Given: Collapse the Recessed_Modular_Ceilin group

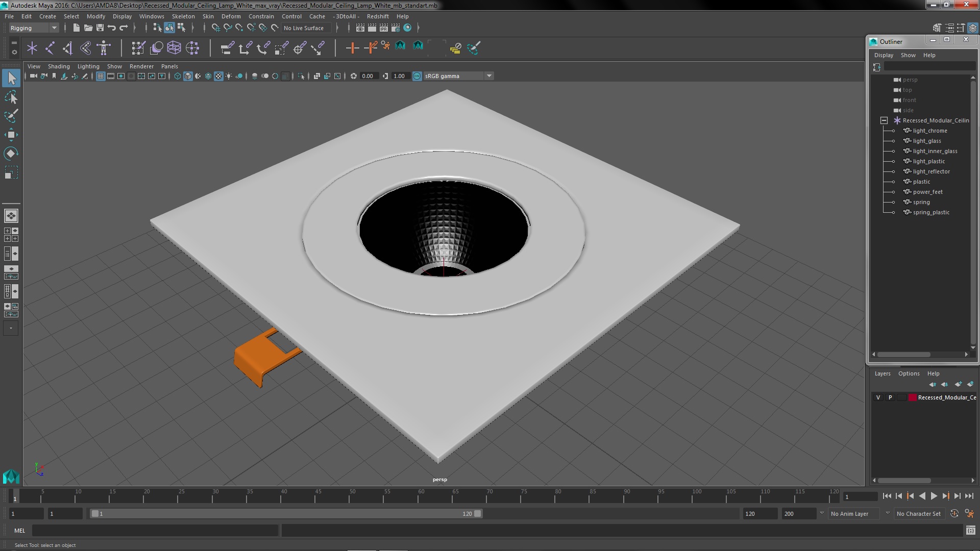Looking at the screenshot, I should pos(884,120).
